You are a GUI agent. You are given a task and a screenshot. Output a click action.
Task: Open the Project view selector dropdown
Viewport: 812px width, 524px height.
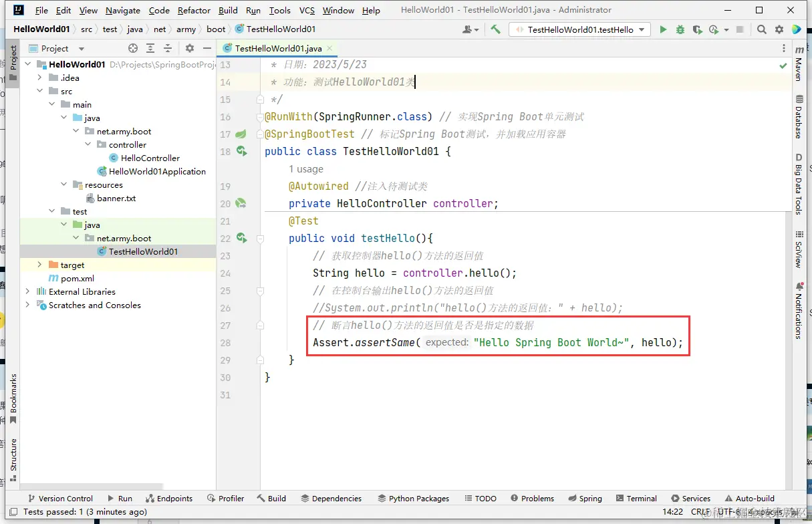coord(57,48)
